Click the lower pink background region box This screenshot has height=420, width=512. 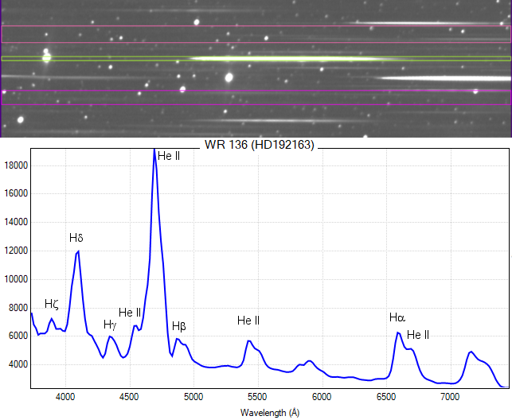click(255, 97)
